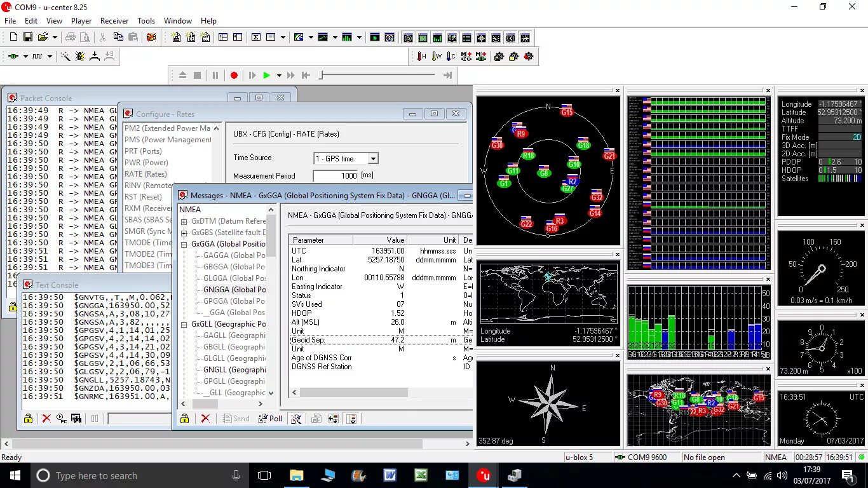Click the green play button in player
The image size is (868, 488).
pos(267,76)
